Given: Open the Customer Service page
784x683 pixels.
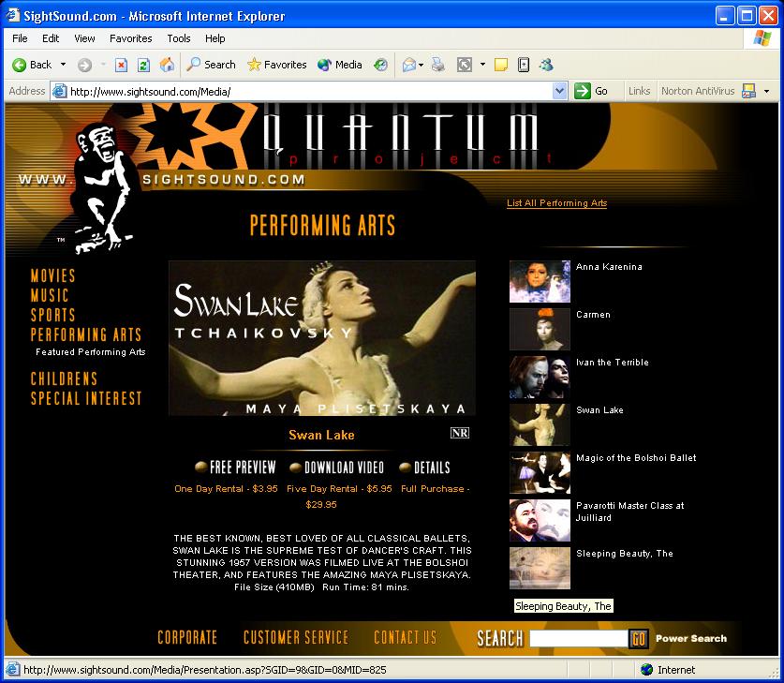Looking at the screenshot, I should 296,637.
